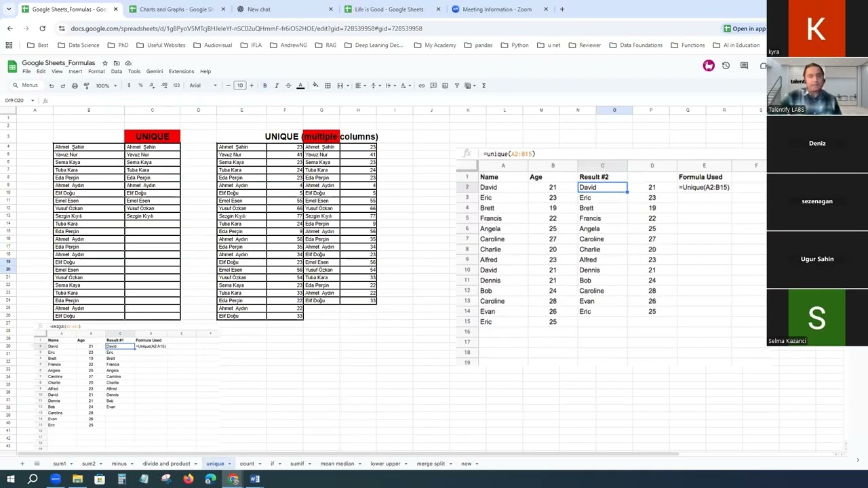Click the Insert chart icon
Viewport: 868px width, 488px height.
445,85
